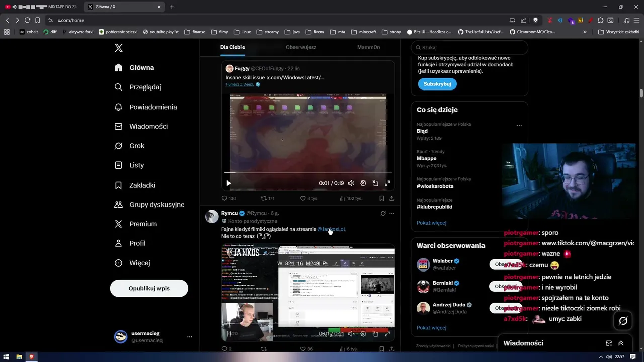644x362 pixels.
Task: Open Rymcu profile avatar
Action: (212, 217)
